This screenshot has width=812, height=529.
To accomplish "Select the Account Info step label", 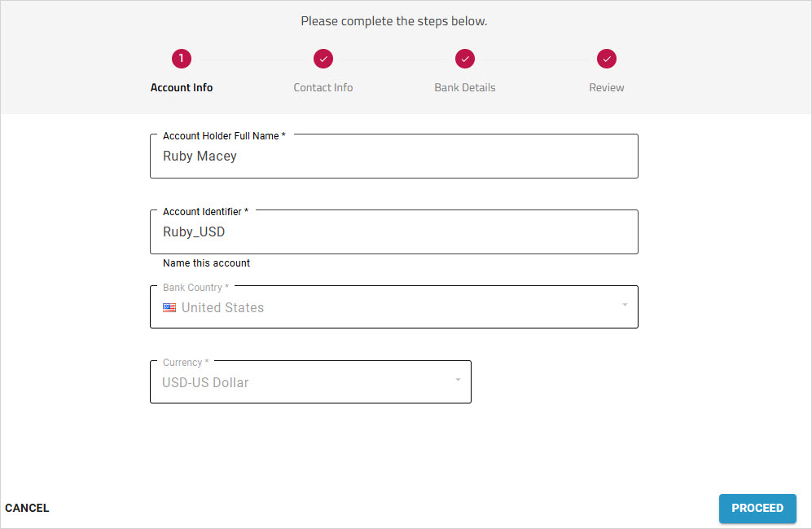I will (181, 87).
